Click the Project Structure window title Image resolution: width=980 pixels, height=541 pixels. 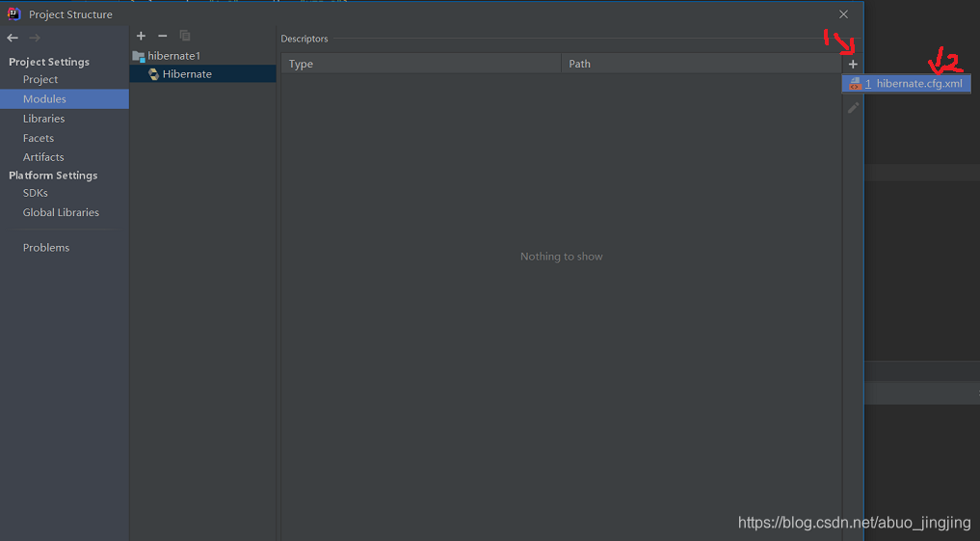coord(70,14)
